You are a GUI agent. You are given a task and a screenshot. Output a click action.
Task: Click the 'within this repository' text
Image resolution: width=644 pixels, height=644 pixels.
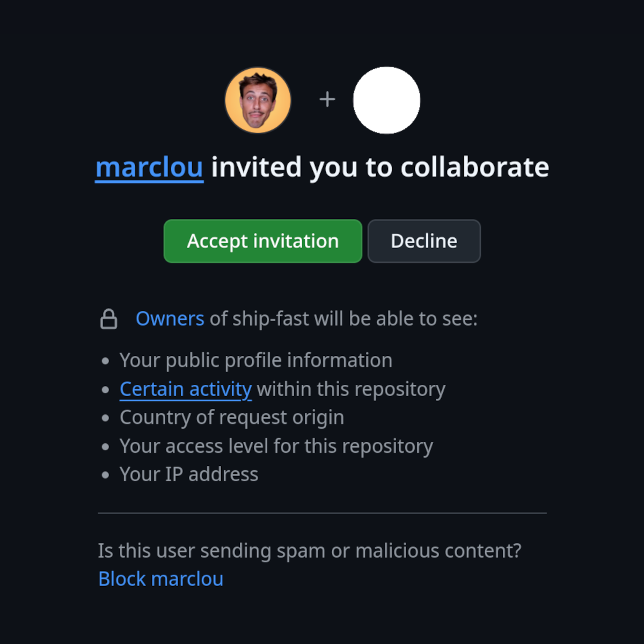point(351,389)
